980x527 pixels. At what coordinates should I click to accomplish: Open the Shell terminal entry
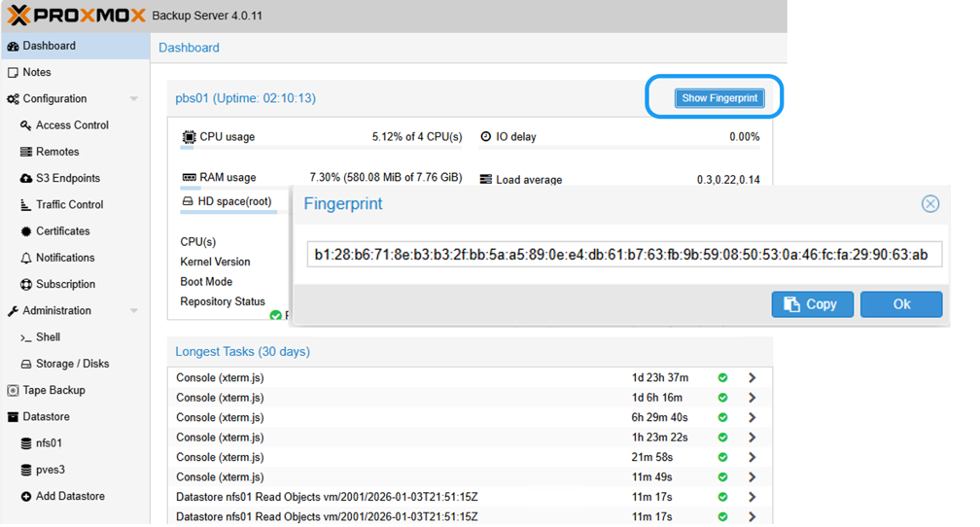pyautogui.click(x=48, y=337)
